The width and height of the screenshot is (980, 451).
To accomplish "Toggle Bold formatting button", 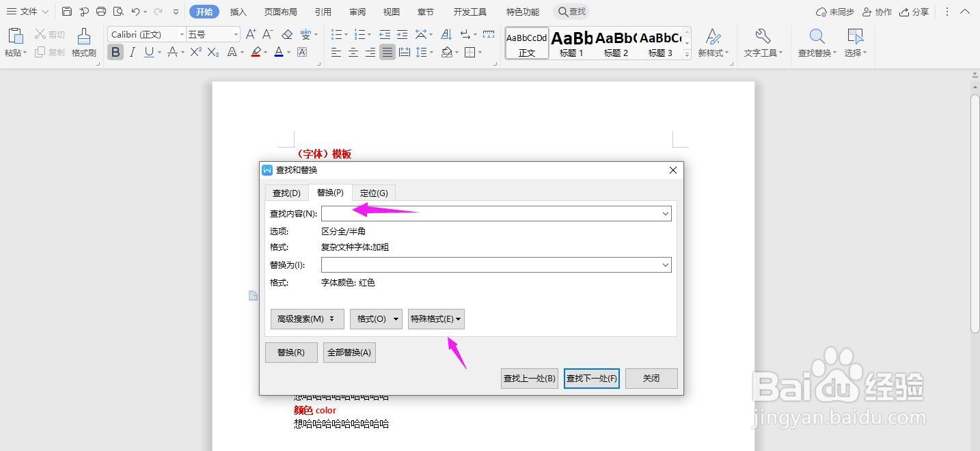I will click(115, 52).
